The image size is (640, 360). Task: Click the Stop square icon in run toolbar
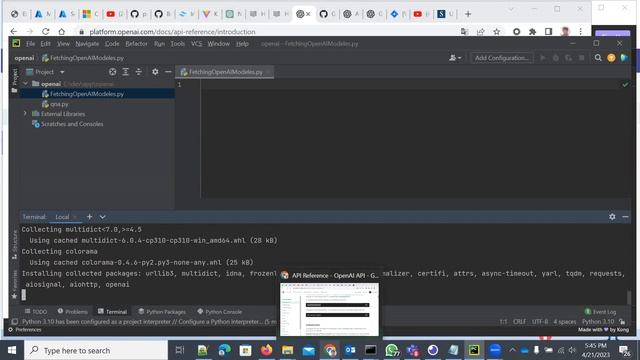coord(582,58)
